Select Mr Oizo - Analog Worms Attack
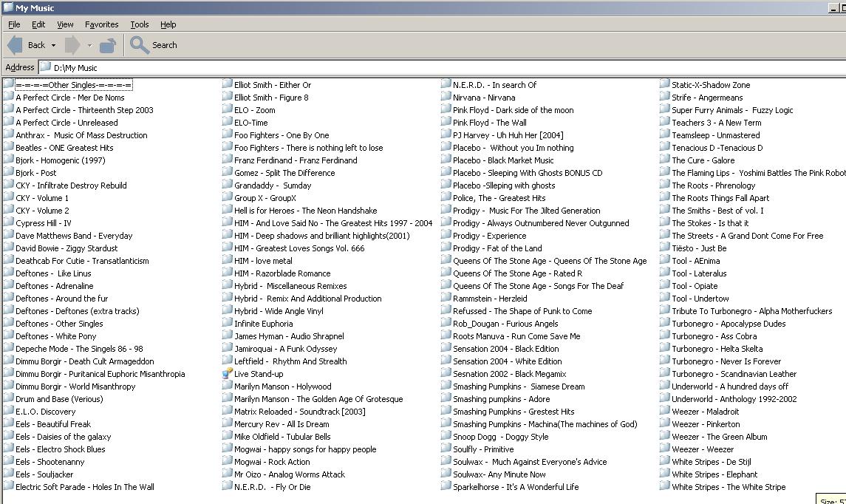 coord(290,474)
